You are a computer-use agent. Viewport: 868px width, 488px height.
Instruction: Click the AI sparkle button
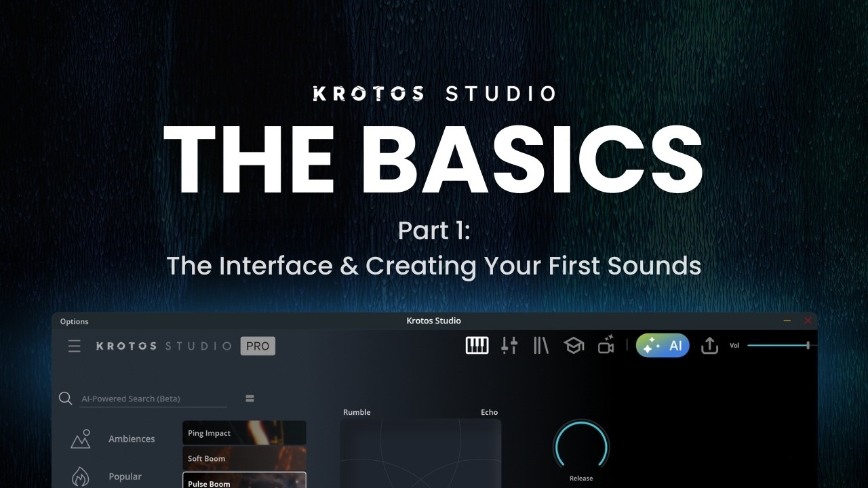point(663,346)
